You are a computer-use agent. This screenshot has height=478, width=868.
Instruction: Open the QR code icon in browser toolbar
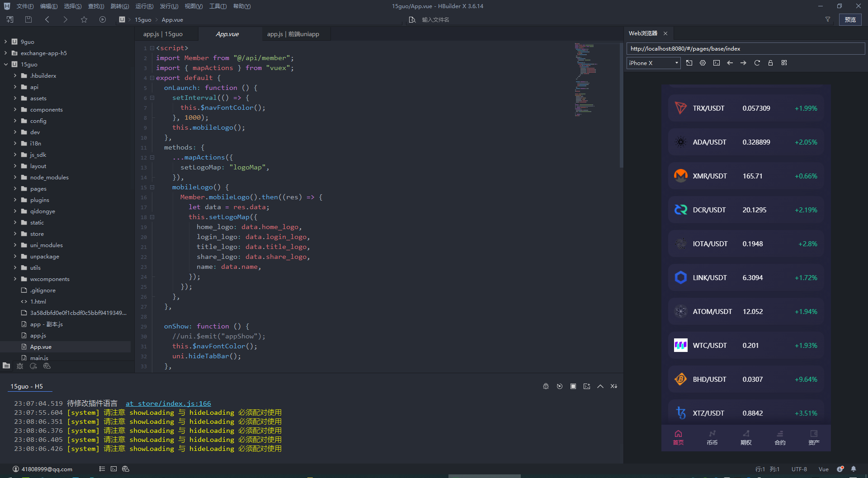pyautogui.click(x=784, y=63)
